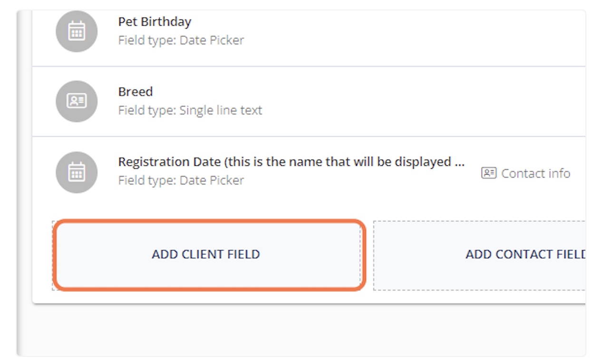Click the Pet Birthday calendar icon
603x364 pixels.
pyautogui.click(x=77, y=31)
